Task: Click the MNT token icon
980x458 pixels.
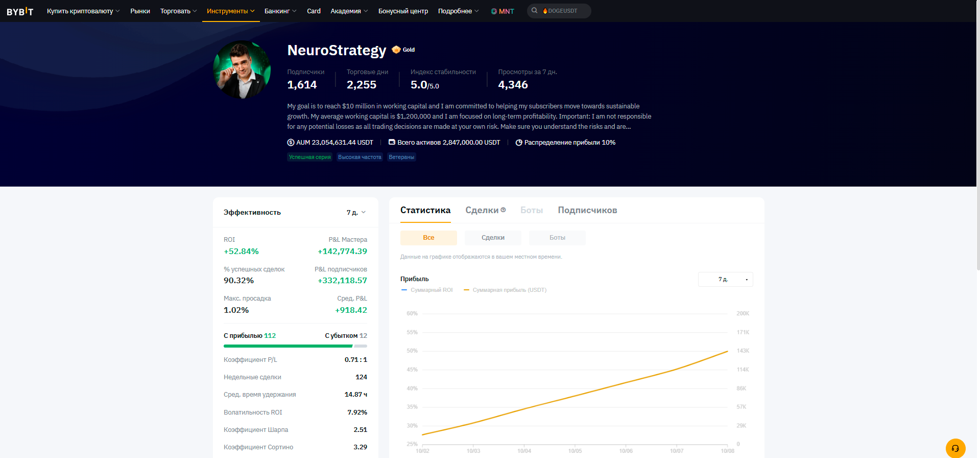Action: [x=494, y=11]
